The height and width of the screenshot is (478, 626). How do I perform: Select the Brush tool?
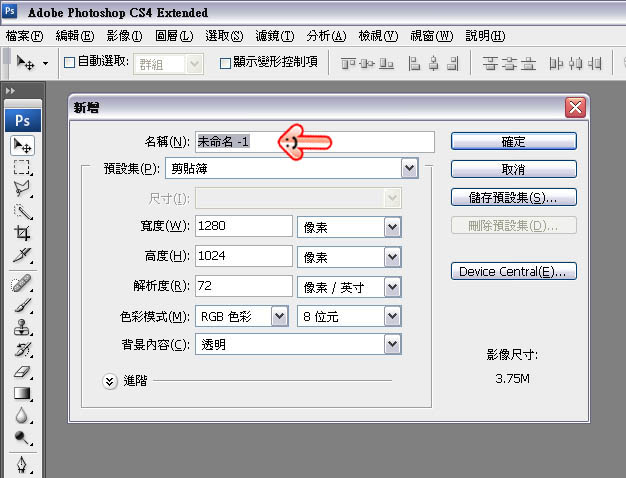tap(22, 305)
